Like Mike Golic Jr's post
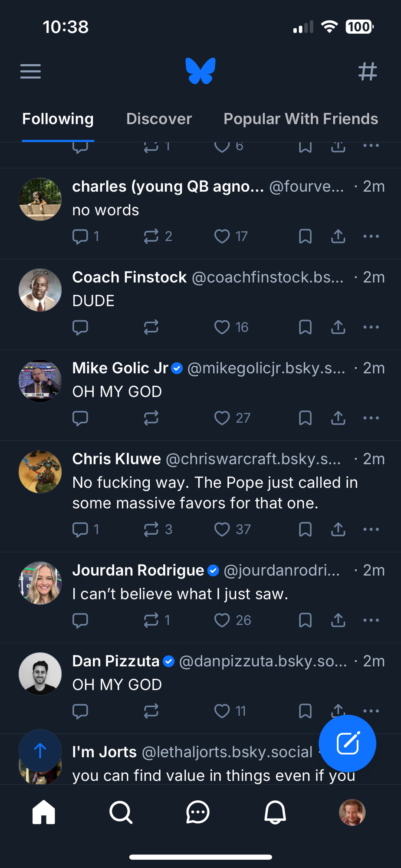Viewport: 401px width, 868px height. [222, 418]
